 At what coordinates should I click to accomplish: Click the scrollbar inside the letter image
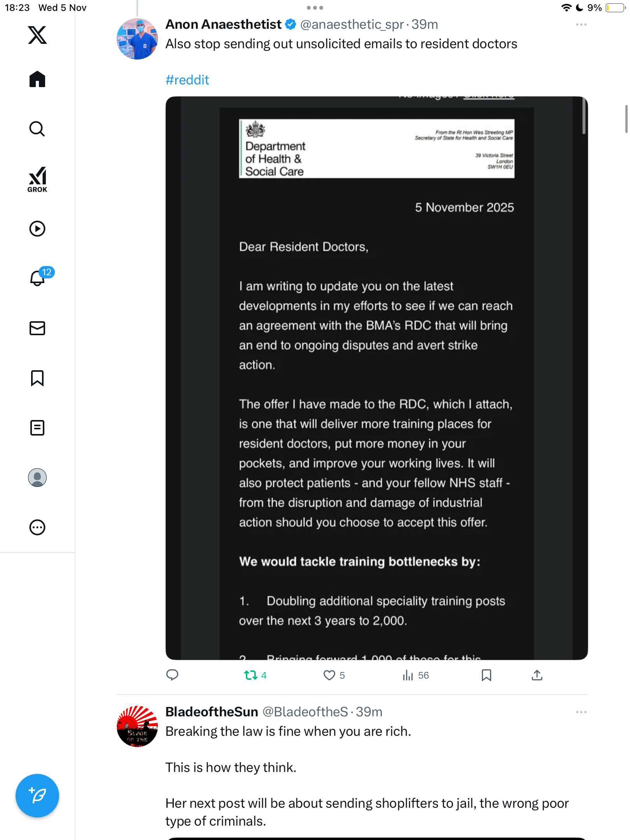point(583,117)
